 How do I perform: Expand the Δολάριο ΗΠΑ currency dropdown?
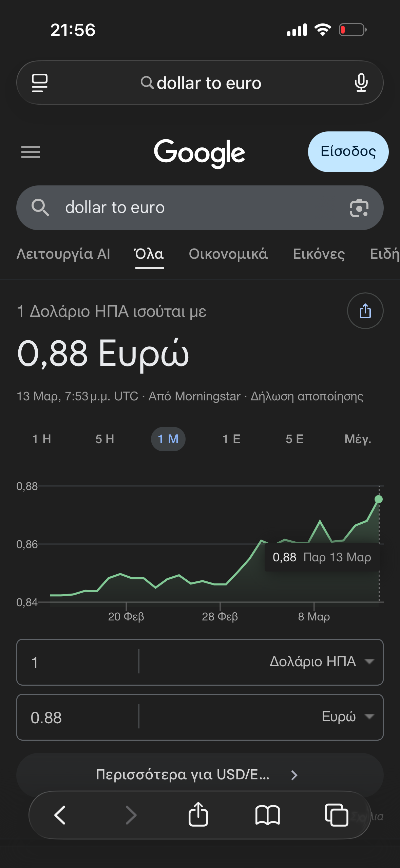[321, 662]
